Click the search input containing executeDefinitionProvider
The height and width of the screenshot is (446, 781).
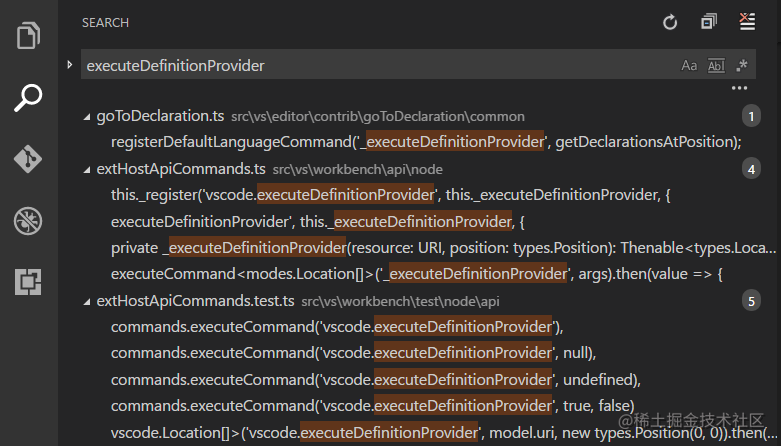tap(370, 66)
